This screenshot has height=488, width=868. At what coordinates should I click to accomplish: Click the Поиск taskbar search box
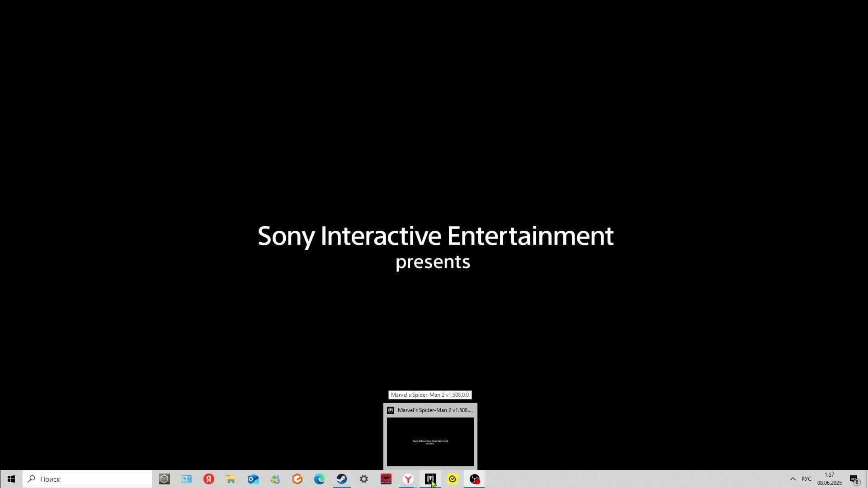pos(87,479)
